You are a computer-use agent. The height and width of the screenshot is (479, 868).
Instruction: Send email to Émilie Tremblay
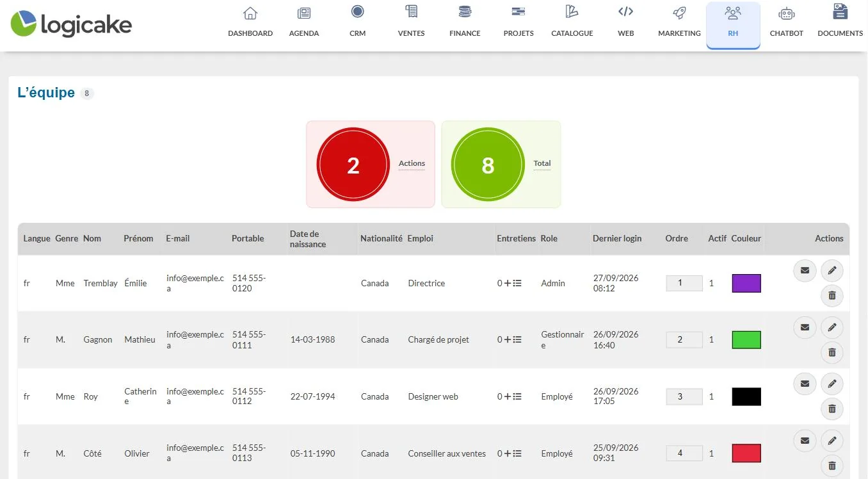(805, 271)
